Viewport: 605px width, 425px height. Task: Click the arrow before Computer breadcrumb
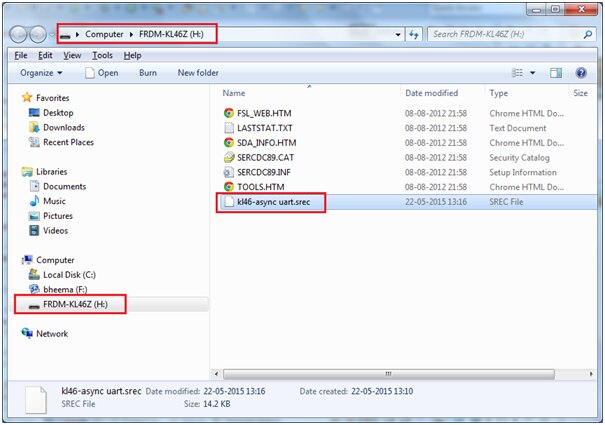point(77,34)
